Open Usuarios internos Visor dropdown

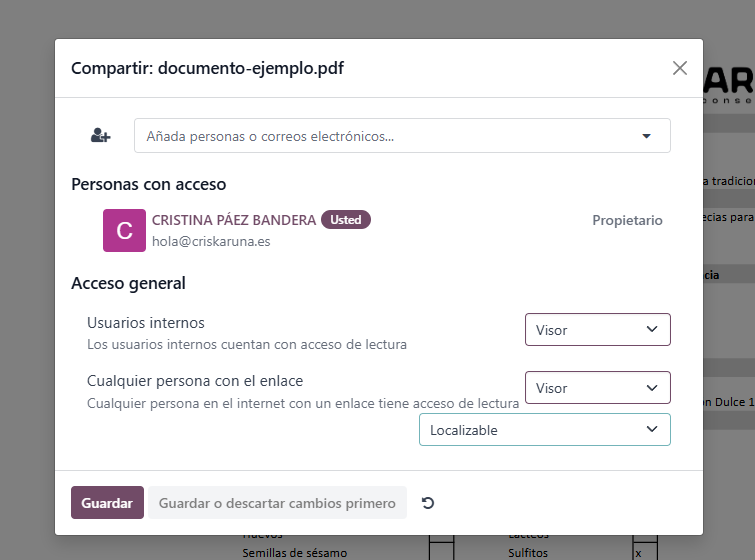(x=597, y=329)
